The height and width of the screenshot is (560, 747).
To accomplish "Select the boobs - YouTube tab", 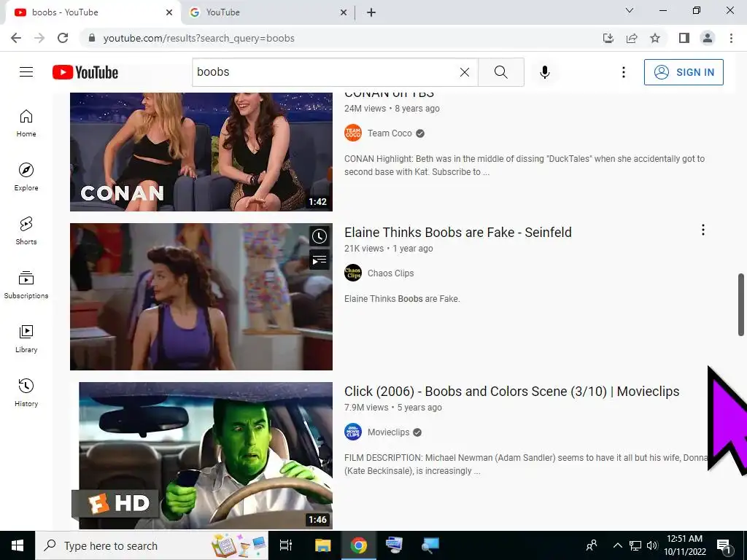I will [x=93, y=12].
